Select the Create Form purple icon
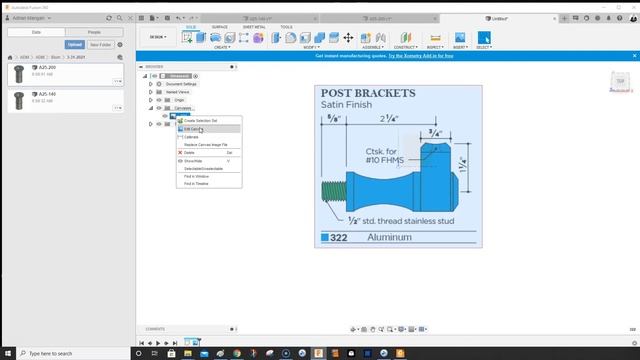640x360 pixels. click(x=258, y=38)
